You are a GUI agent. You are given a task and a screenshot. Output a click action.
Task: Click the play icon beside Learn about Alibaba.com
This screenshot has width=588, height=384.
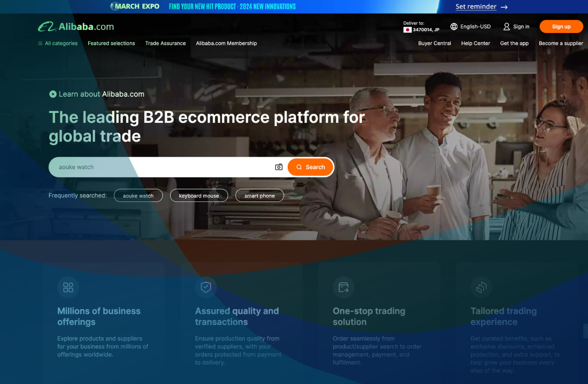click(53, 94)
